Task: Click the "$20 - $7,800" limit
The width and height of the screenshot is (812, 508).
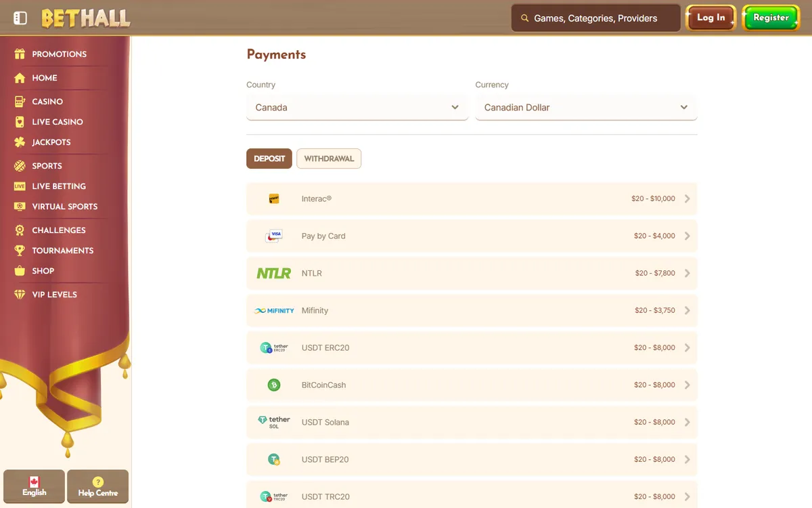Action: coord(655,274)
